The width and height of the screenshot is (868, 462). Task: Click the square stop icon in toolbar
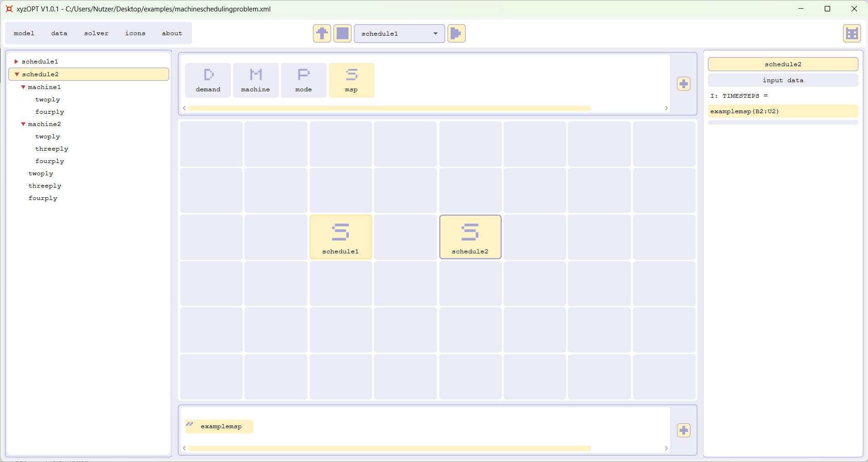point(342,33)
